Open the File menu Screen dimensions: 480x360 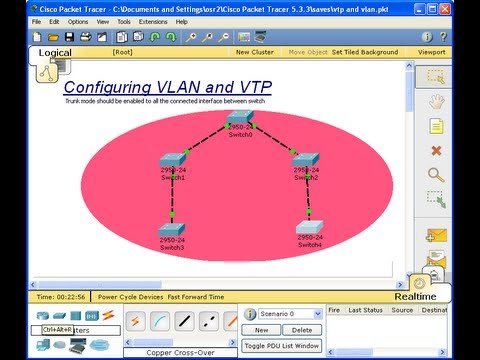click(x=36, y=22)
